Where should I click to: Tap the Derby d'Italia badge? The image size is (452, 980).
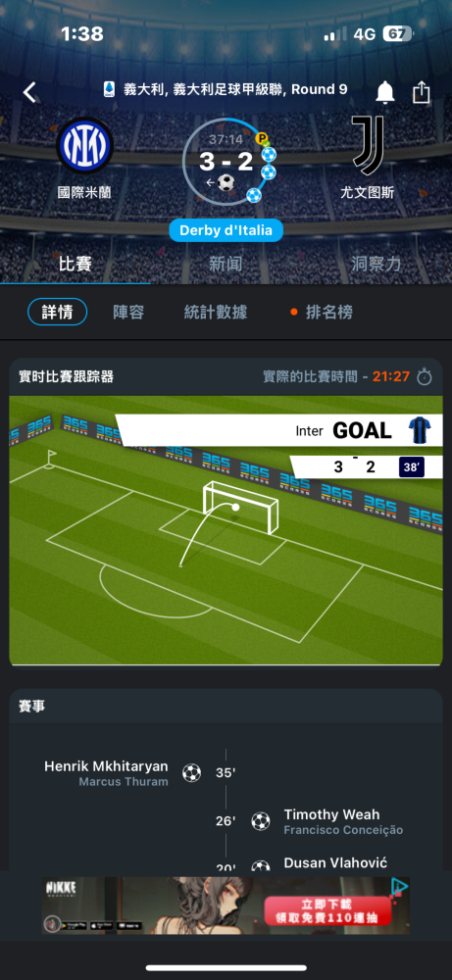(x=226, y=230)
